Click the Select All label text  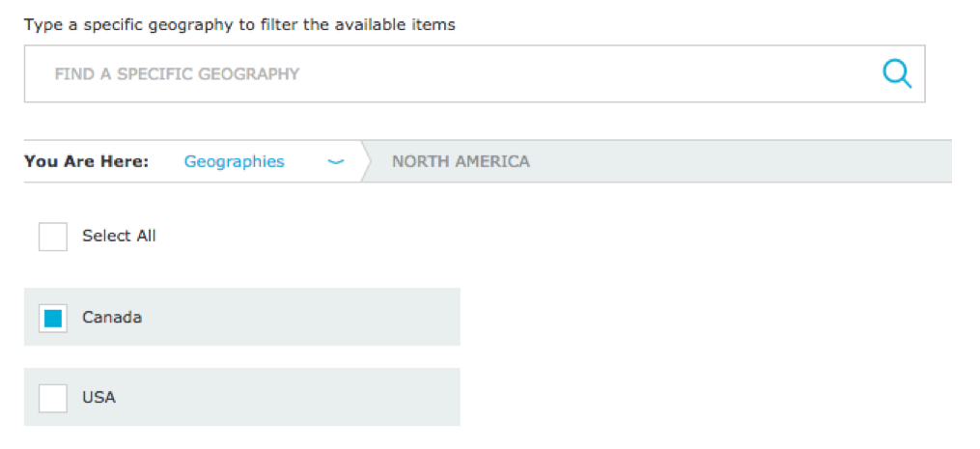[119, 236]
